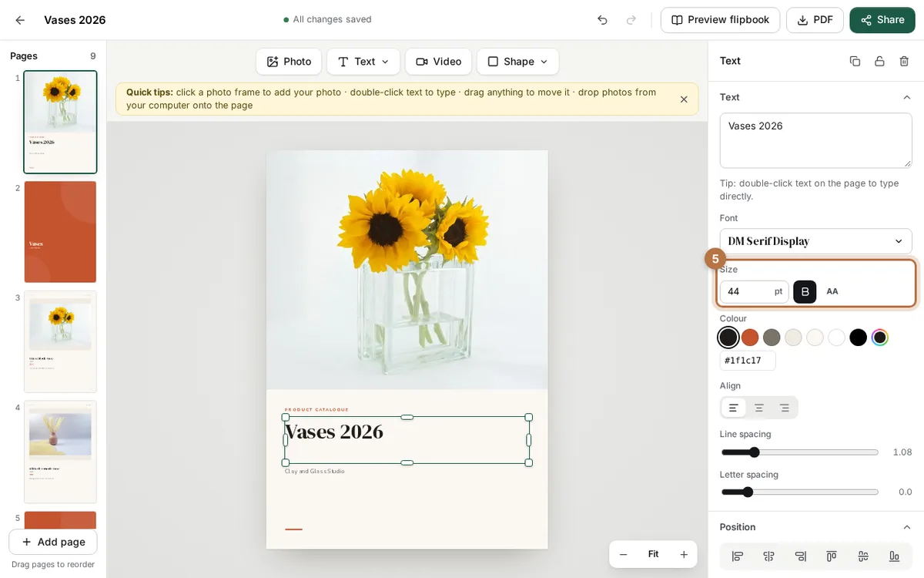This screenshot has height=578, width=924.
Task: Click the sunflower photo on the canvas
Action: tap(407, 270)
